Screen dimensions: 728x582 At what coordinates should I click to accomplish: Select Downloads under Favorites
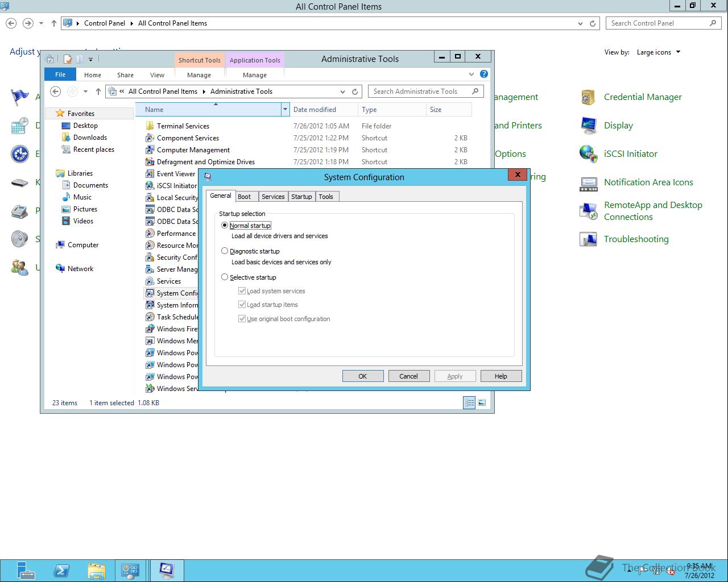[x=90, y=138]
